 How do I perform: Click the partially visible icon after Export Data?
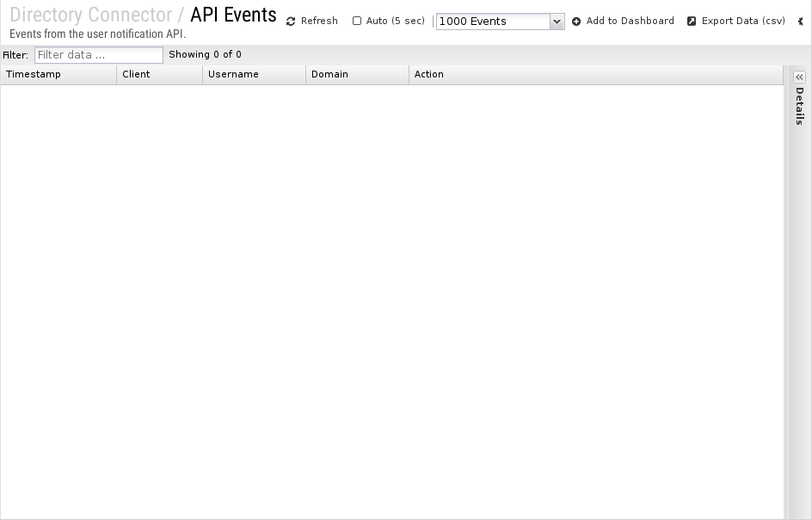pyautogui.click(x=802, y=22)
